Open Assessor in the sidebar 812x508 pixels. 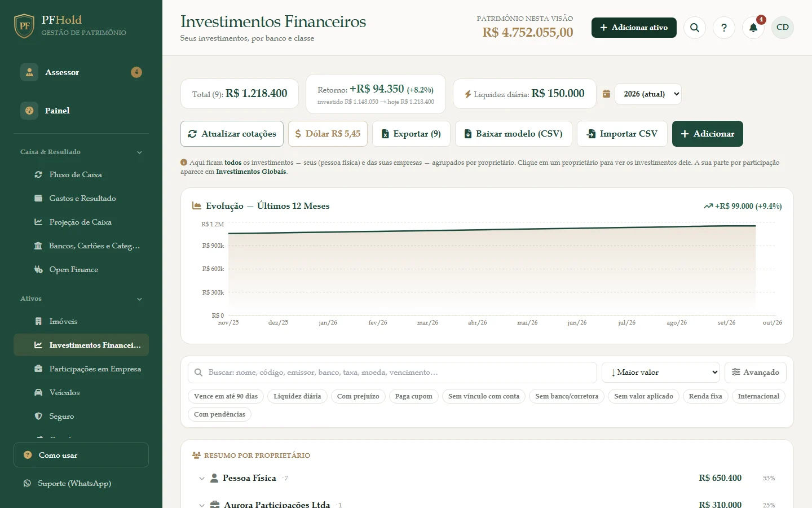click(81, 72)
